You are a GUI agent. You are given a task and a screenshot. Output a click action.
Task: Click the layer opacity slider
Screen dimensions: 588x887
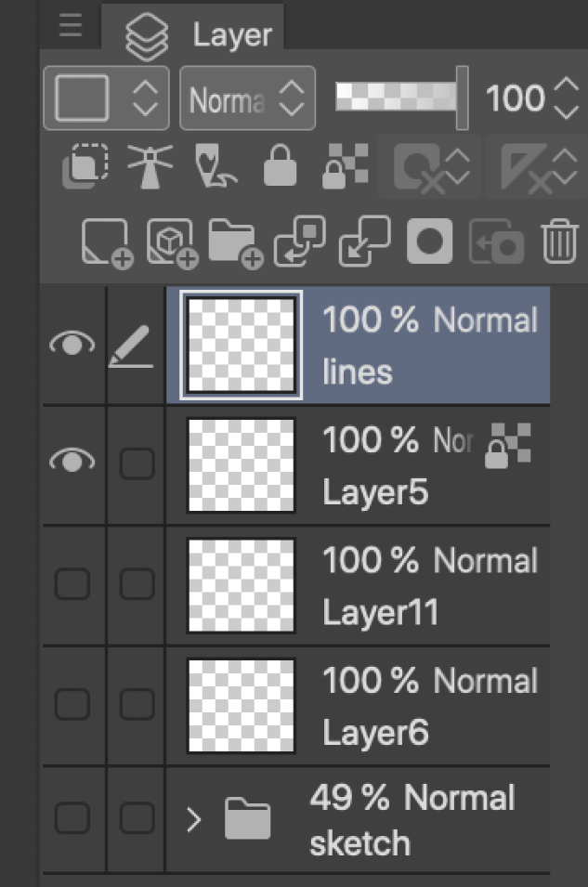click(401, 98)
